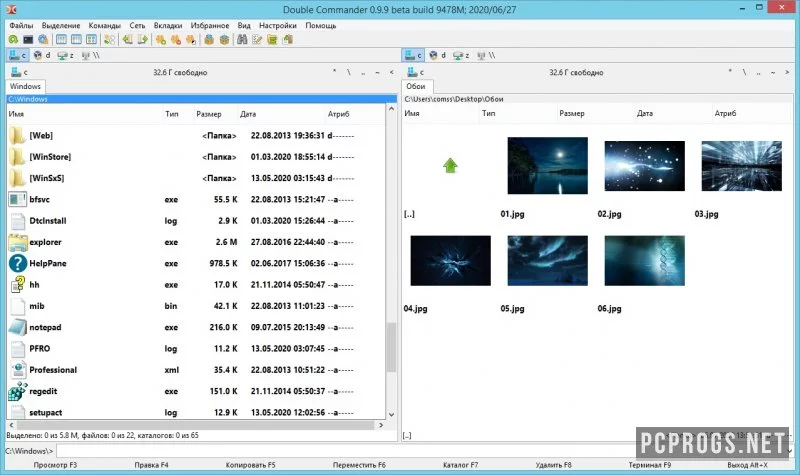The image size is (800, 475).
Task: Open the Вкладки menu
Action: 168,25
